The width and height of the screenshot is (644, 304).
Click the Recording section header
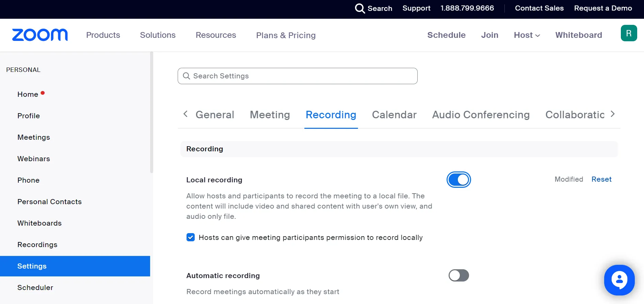399,149
